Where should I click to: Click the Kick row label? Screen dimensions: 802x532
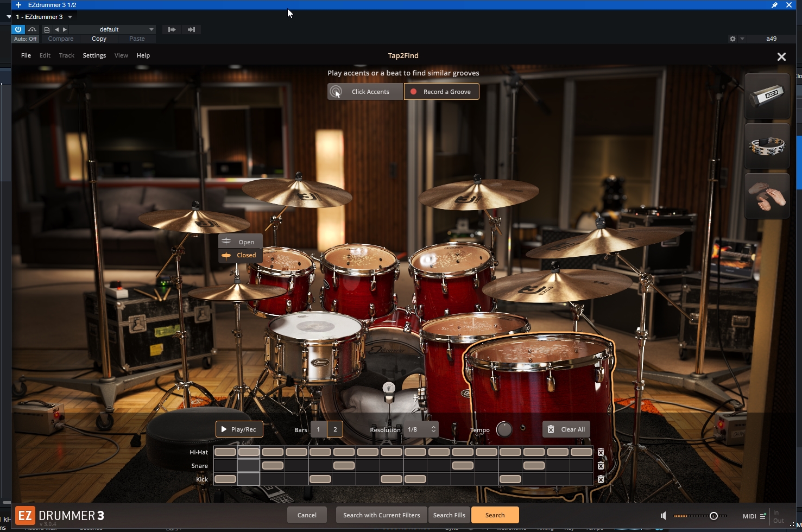pyautogui.click(x=201, y=479)
